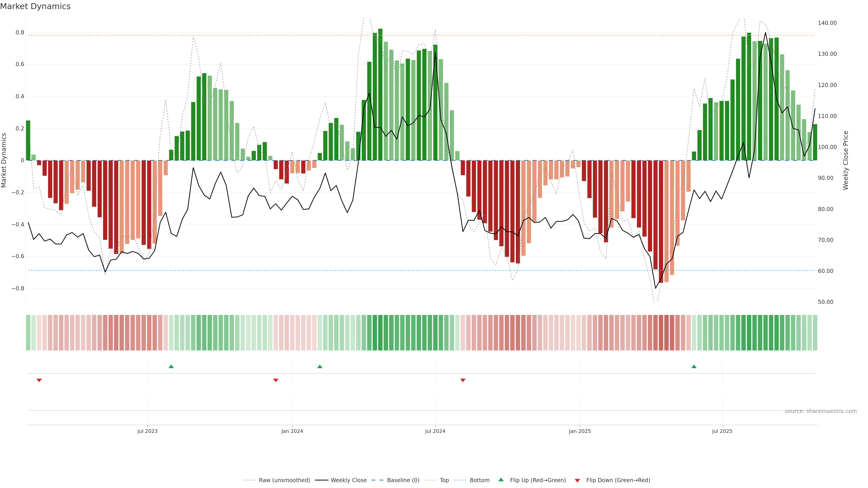Viewport: 868px width, 488px height.
Task: Toggle the Baseline (0) legend entry
Action: click(403, 480)
